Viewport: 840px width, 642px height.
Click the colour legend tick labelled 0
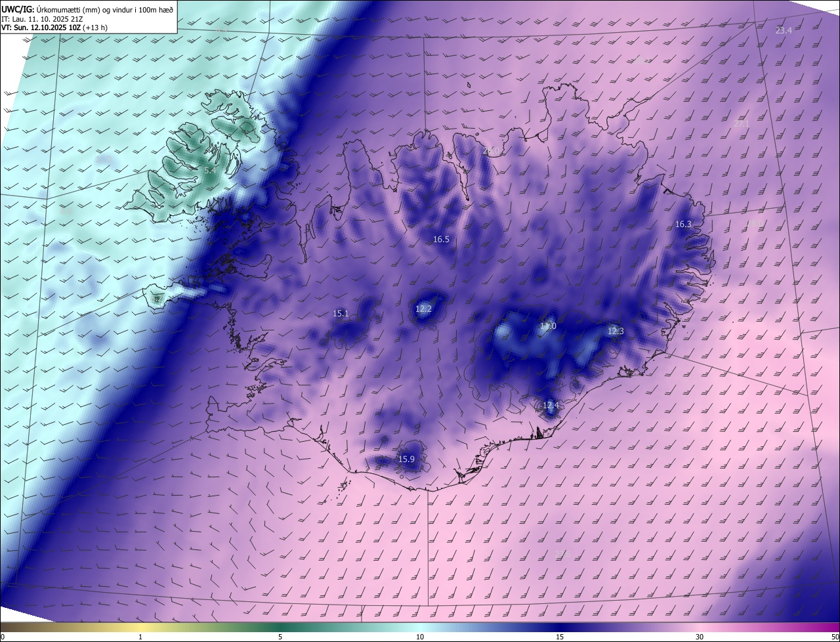pos(3,637)
